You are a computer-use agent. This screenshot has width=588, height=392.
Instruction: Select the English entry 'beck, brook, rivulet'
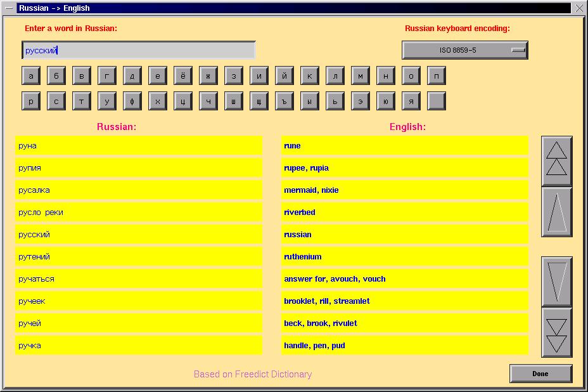404,323
